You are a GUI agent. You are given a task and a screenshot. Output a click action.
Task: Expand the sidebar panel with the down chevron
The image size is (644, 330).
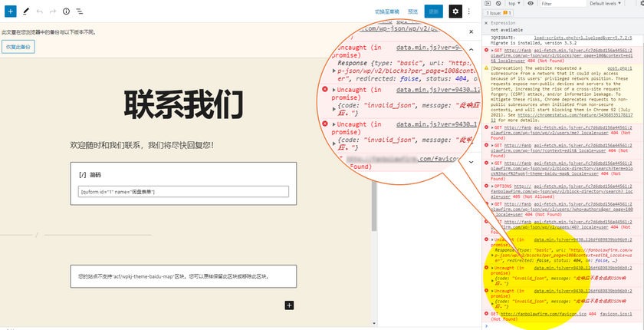471,162
